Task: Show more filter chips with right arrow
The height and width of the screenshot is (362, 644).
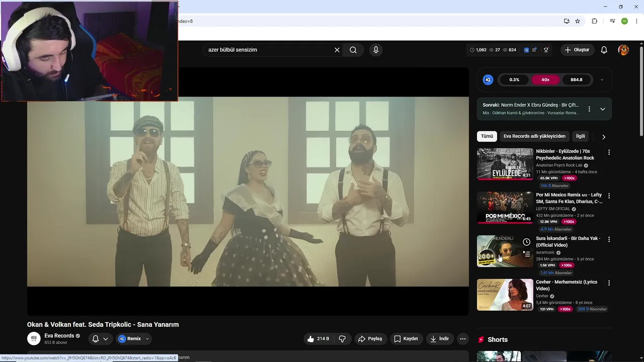Action: 604,137
